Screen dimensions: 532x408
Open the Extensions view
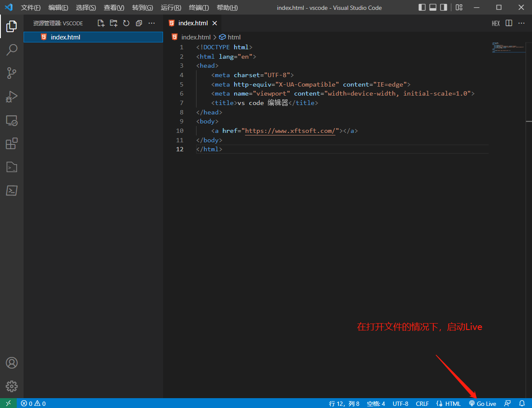[x=12, y=144]
